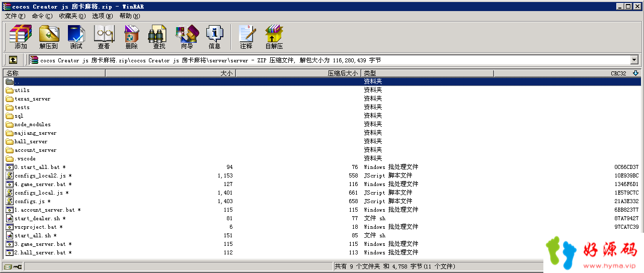644x273 pixels.
Task: Open the File (文件) menu
Action: click(15, 16)
